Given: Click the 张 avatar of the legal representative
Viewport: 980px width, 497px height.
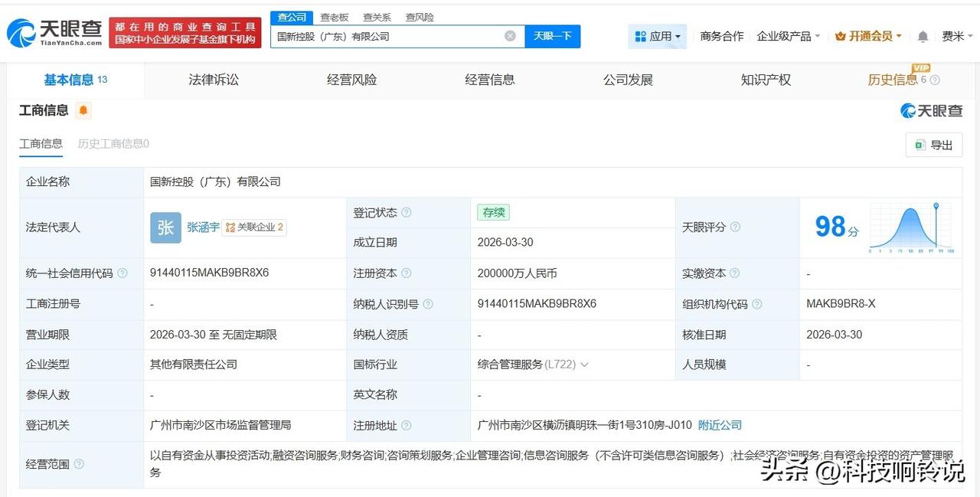Looking at the screenshot, I should point(165,227).
